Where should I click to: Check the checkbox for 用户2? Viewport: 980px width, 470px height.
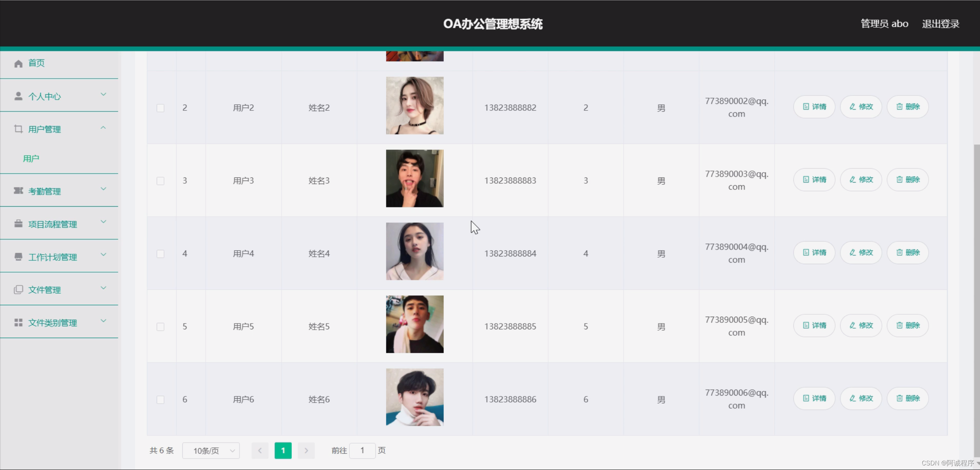pos(161,108)
